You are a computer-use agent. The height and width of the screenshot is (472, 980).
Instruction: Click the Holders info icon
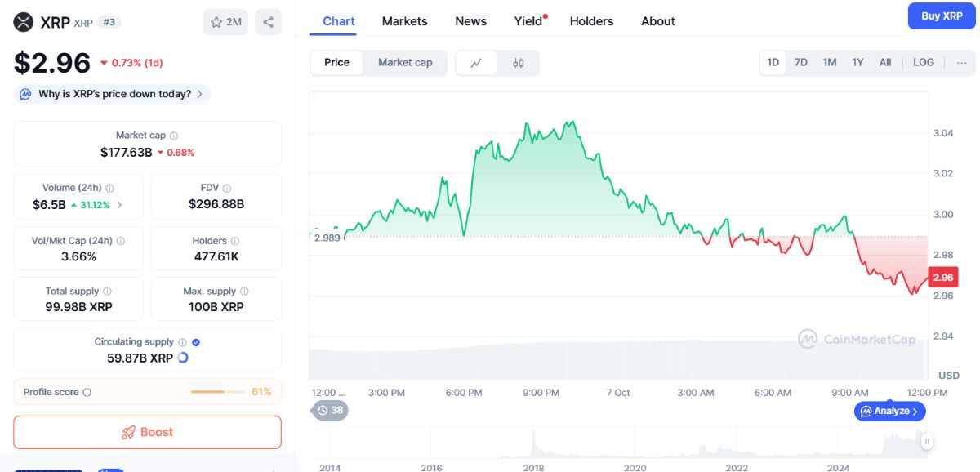click(235, 241)
